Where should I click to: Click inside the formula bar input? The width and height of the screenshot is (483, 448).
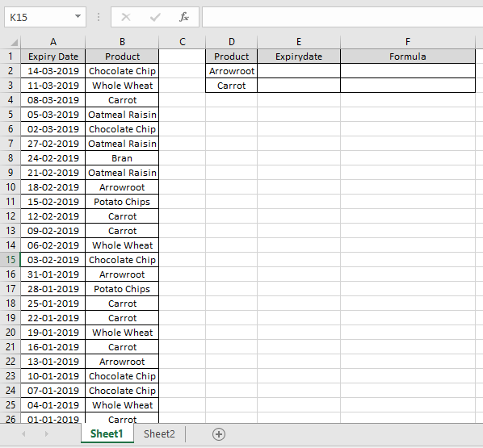342,17
